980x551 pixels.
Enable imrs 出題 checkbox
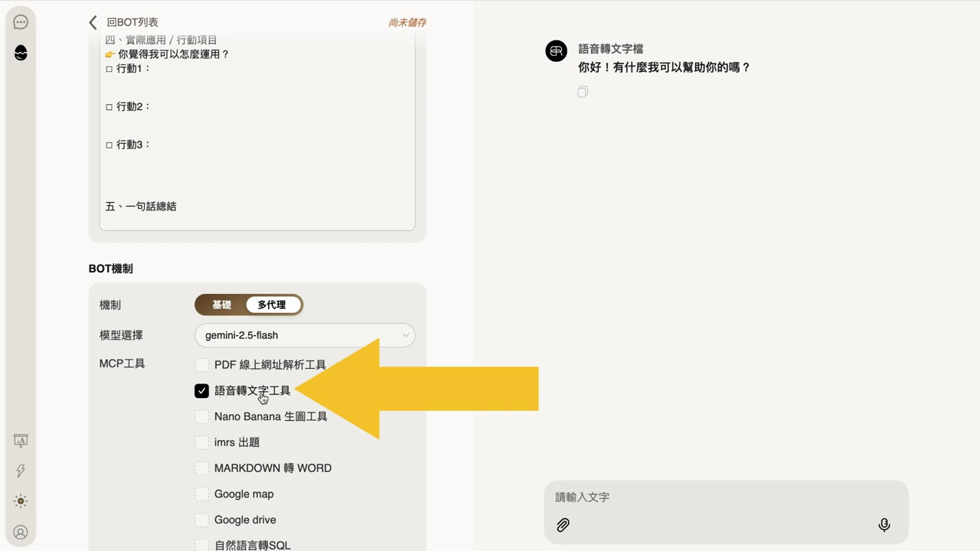click(x=201, y=442)
